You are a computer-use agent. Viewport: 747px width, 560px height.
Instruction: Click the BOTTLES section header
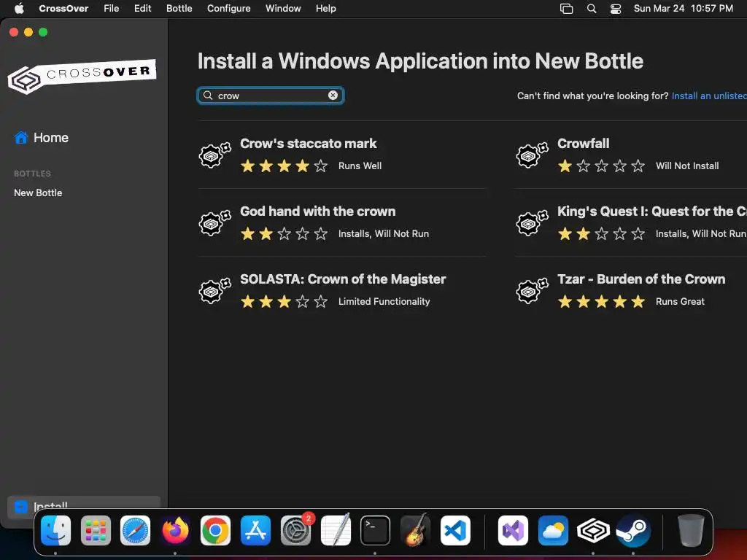point(32,174)
